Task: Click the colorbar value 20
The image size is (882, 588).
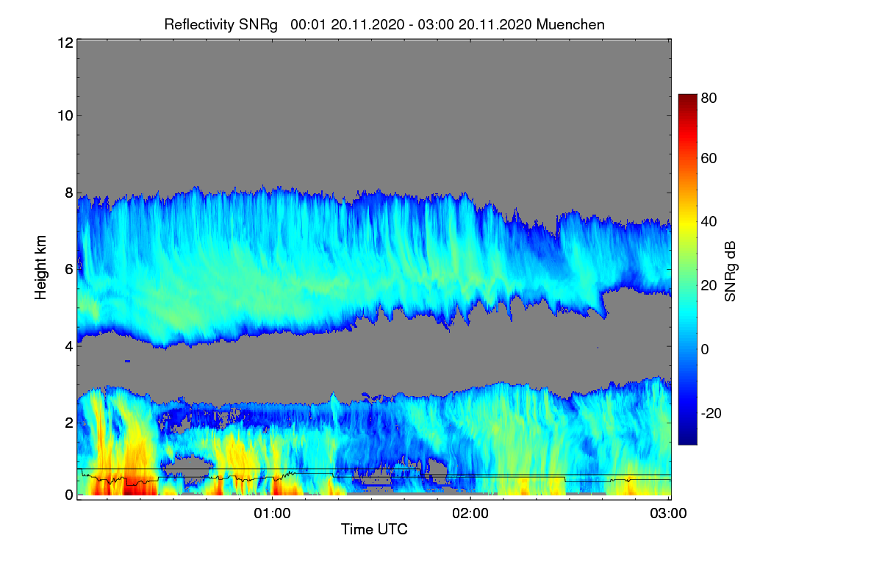Action: click(710, 285)
